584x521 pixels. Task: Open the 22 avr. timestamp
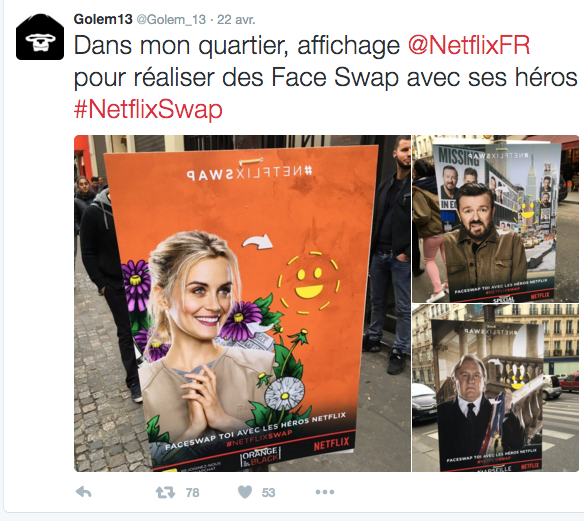coord(236,19)
